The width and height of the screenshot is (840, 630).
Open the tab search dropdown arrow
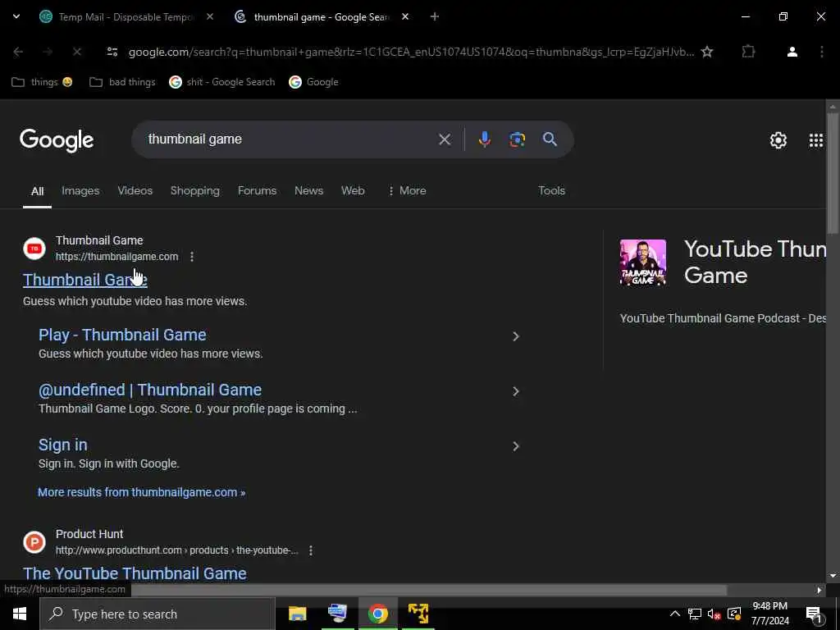(x=16, y=16)
